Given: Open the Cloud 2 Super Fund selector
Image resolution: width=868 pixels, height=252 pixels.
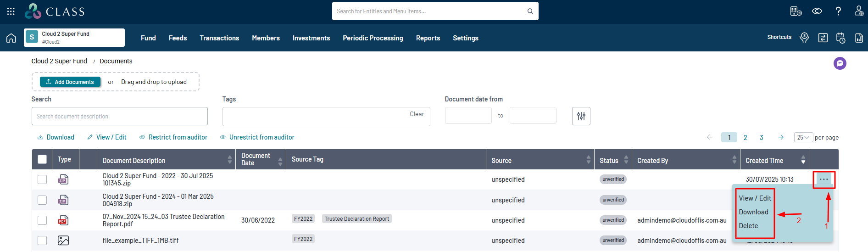Looking at the screenshot, I should pyautogui.click(x=74, y=38).
